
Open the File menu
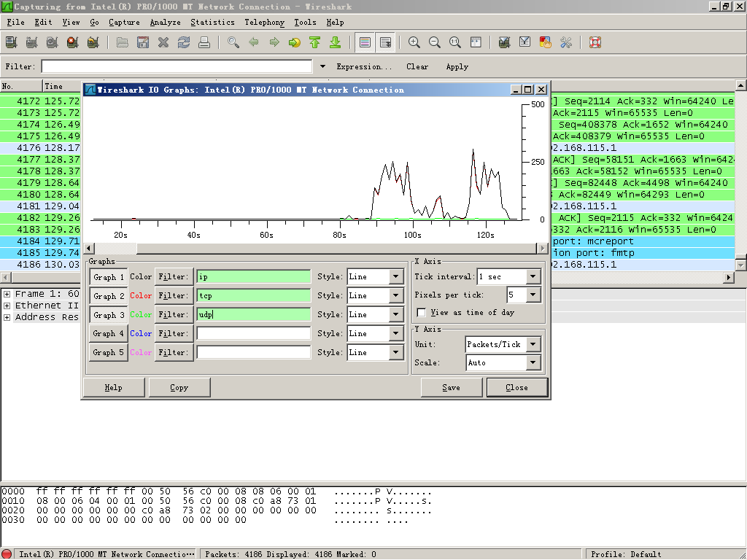tap(15, 22)
